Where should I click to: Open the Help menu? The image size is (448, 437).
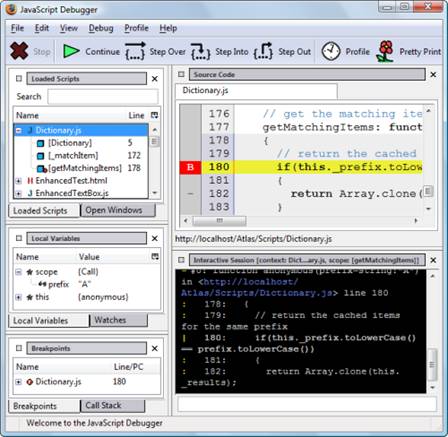168,28
